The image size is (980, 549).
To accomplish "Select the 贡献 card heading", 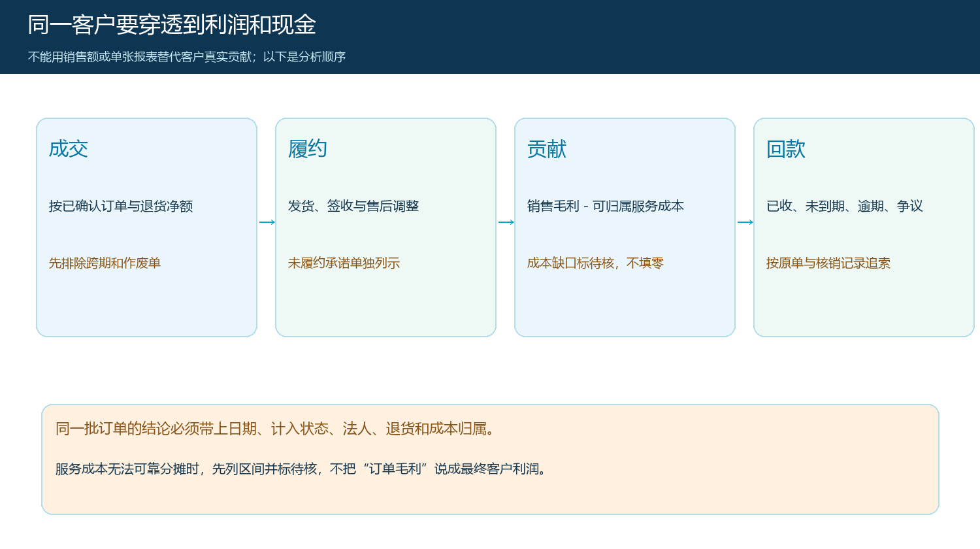I will (x=547, y=149).
